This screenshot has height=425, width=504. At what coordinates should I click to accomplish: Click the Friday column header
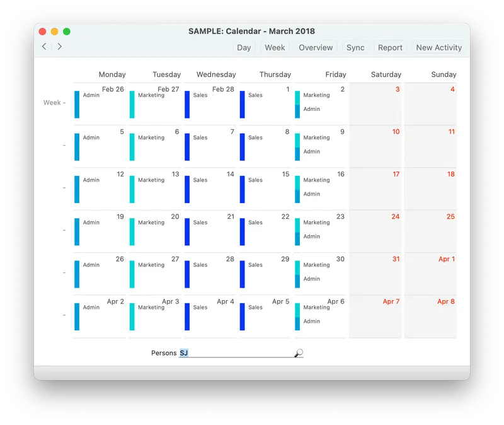point(336,74)
